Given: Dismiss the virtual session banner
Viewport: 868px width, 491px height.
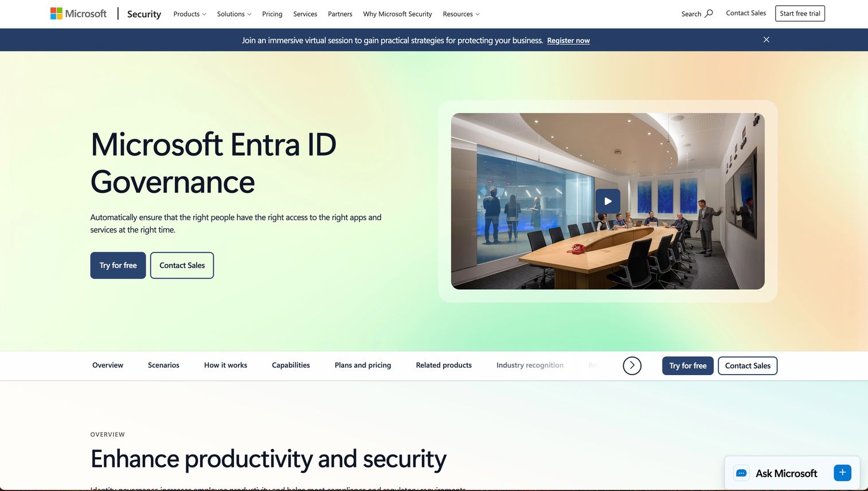Looking at the screenshot, I should pyautogui.click(x=767, y=40).
